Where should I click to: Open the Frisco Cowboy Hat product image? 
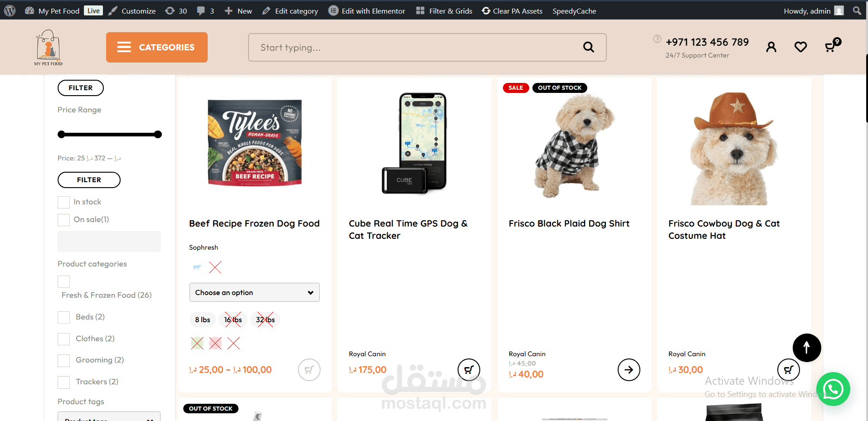coord(734,148)
